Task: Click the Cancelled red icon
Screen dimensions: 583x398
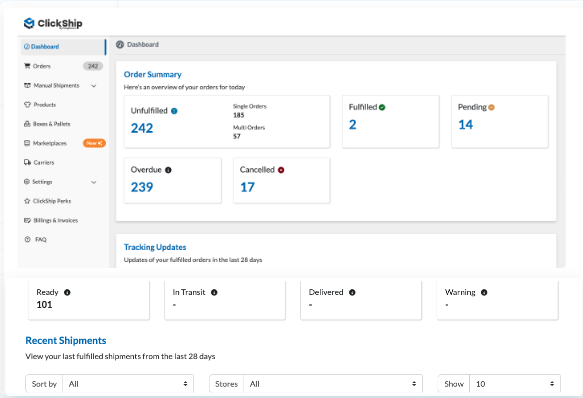Action: (x=281, y=170)
